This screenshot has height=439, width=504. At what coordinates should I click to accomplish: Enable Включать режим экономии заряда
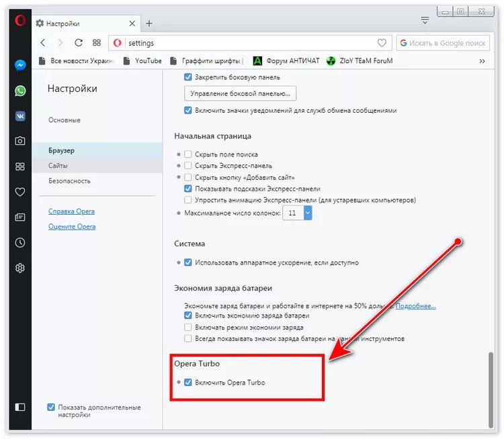(x=188, y=328)
